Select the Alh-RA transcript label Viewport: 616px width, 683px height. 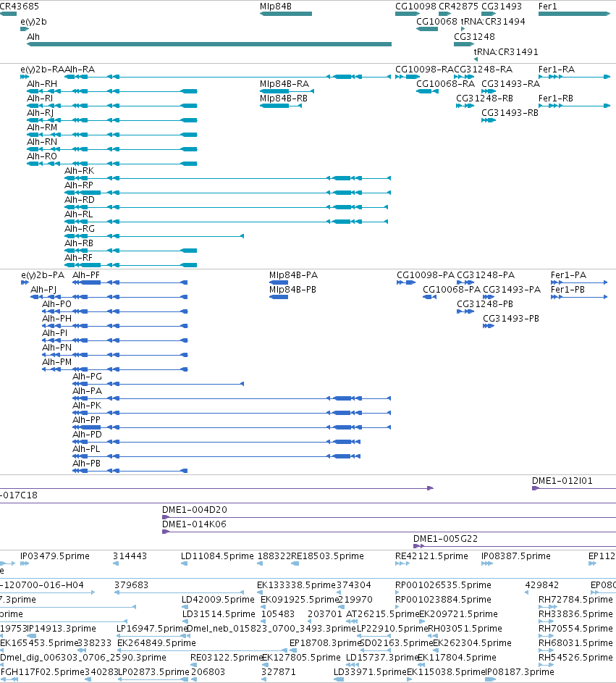pyautogui.click(x=80, y=70)
